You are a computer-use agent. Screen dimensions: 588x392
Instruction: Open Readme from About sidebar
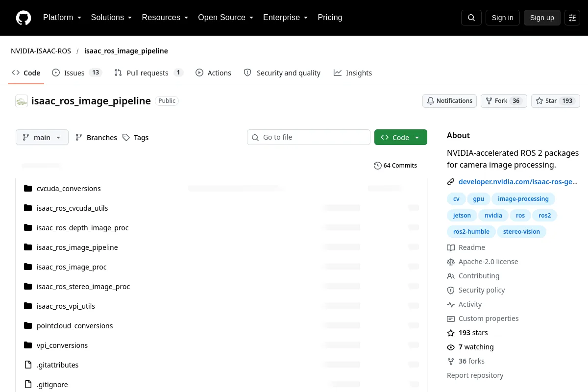tap(466, 248)
